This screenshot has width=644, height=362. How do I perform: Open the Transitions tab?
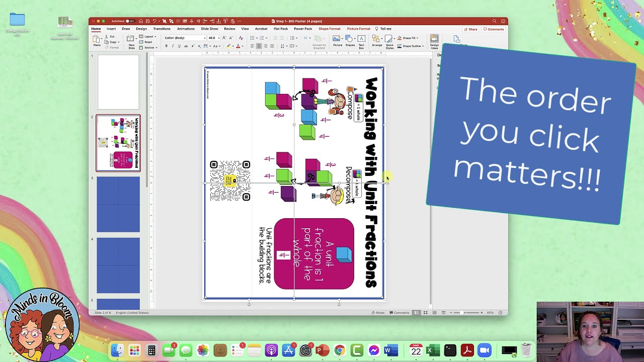(x=162, y=29)
